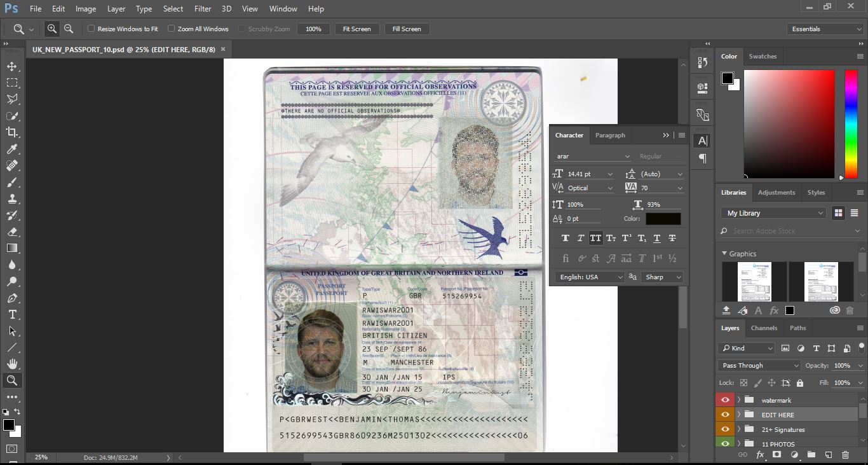Expand the EDIT HERE layer group
This screenshot has width=868, height=465.
739,415
